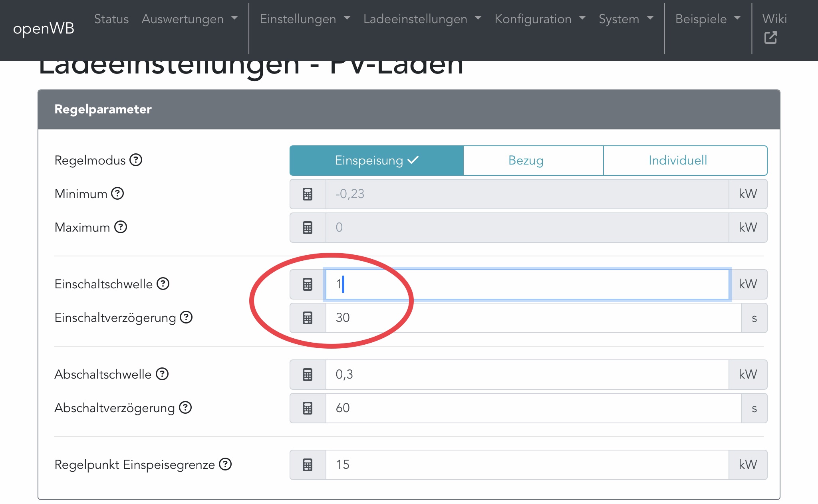Focus the Einschaltschwelle kW input field

[527, 284]
